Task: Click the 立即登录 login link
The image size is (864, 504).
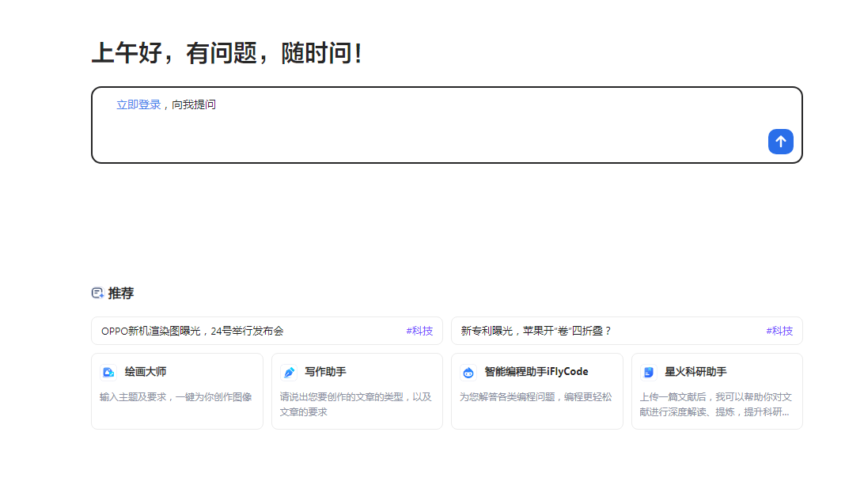Action: [x=138, y=104]
